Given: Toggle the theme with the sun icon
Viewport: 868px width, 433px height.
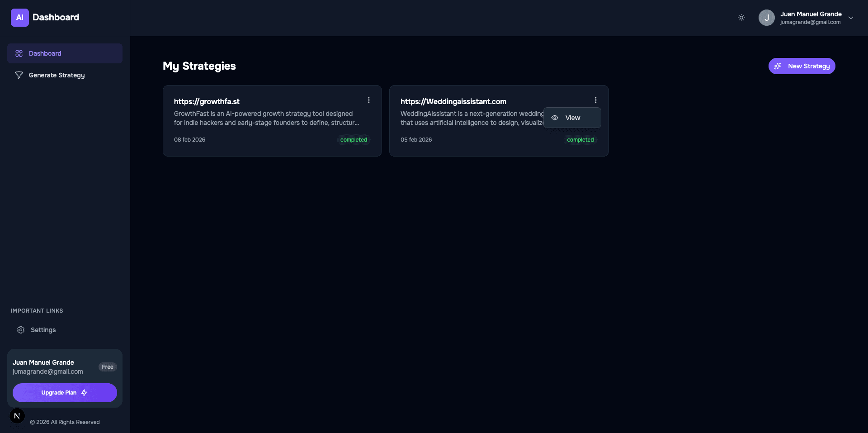Looking at the screenshot, I should point(741,17).
